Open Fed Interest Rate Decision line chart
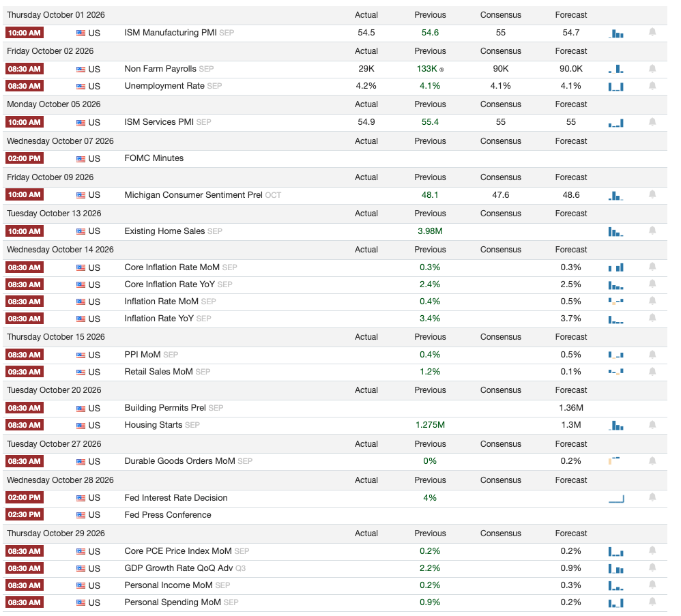681x616 pixels. tap(616, 499)
